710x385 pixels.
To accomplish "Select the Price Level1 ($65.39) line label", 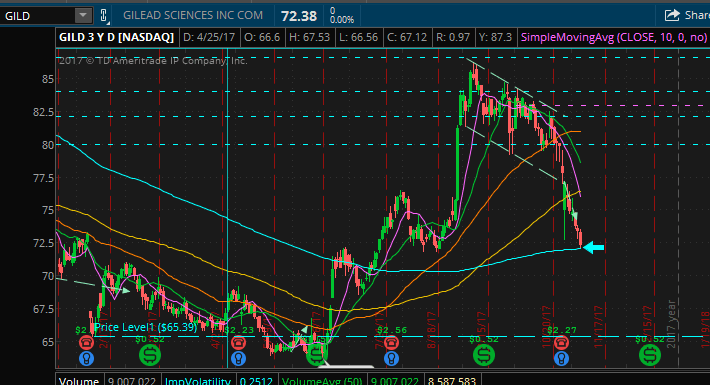I will 146,327.
